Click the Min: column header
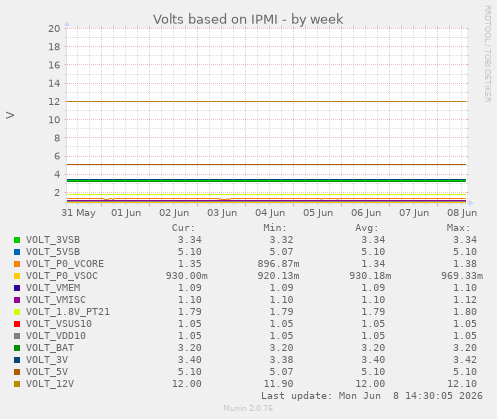Viewport: 497px width, 419px height. tap(275, 228)
